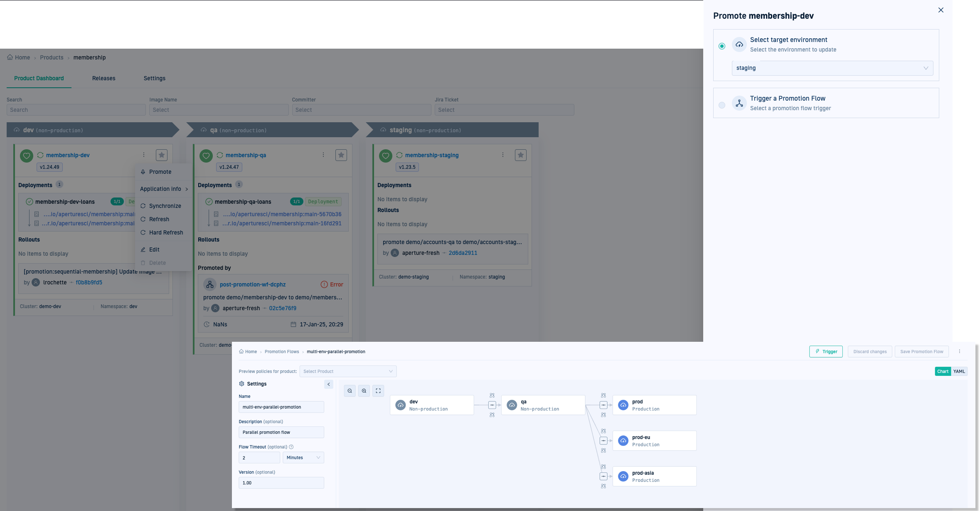Open the post-promotion-wf-dcphz workflow link

click(x=252, y=284)
